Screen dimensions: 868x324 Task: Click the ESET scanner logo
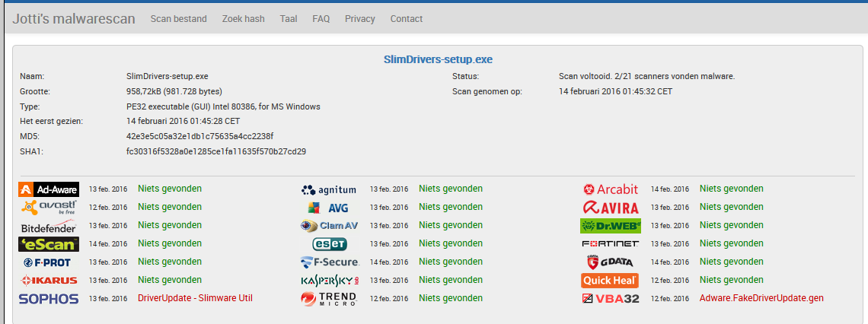pyautogui.click(x=330, y=244)
